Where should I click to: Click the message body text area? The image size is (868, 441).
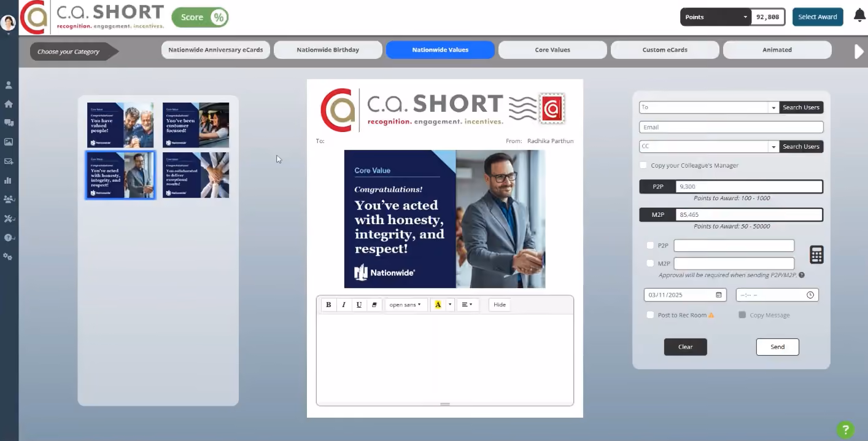click(445, 358)
